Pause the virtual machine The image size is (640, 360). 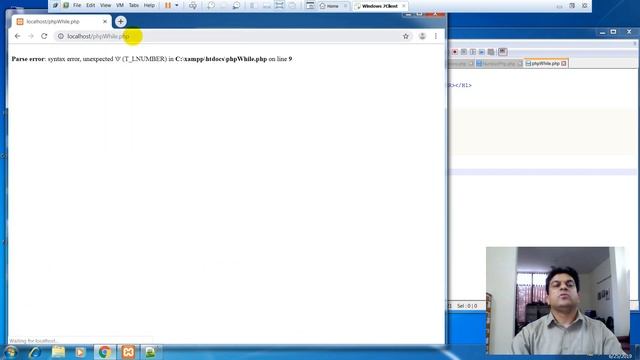[168, 5]
